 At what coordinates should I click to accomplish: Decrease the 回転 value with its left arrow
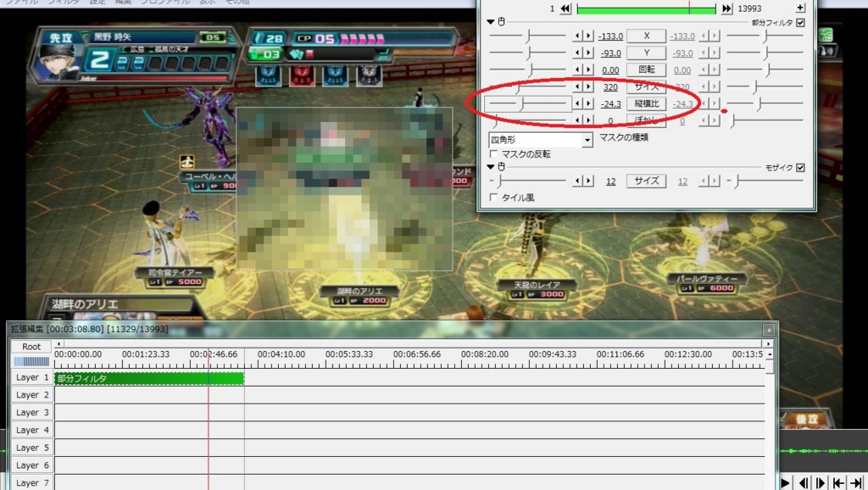coord(577,70)
